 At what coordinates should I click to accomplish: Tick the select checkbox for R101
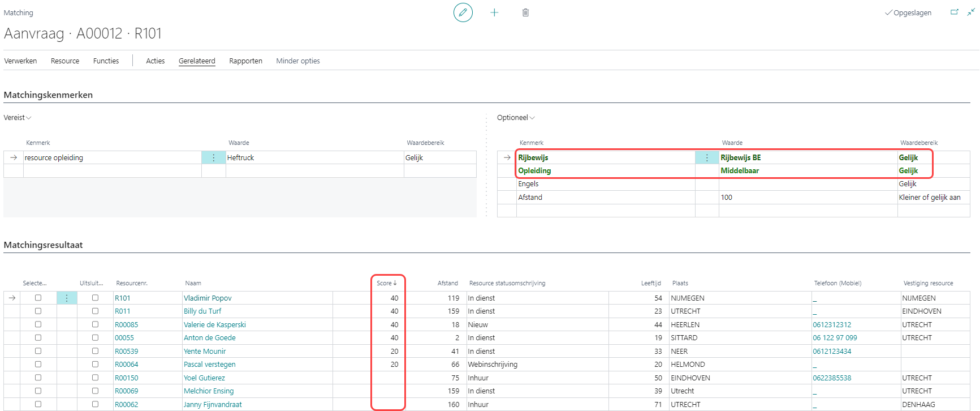(38, 298)
